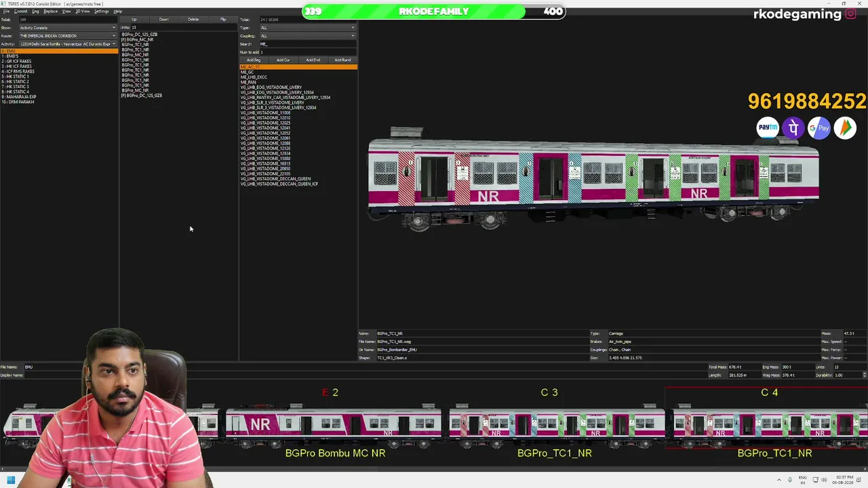The height and width of the screenshot is (488, 868).
Task: Open the Help menu
Action: 118,12
